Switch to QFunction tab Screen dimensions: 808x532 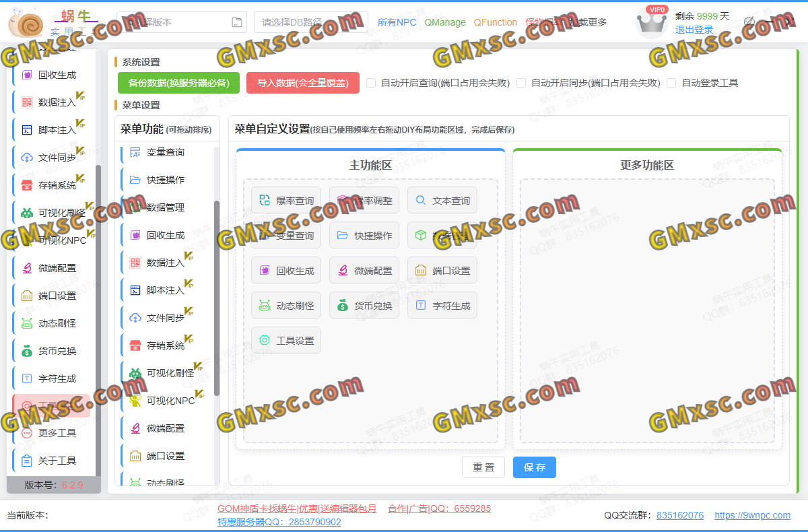496,22
